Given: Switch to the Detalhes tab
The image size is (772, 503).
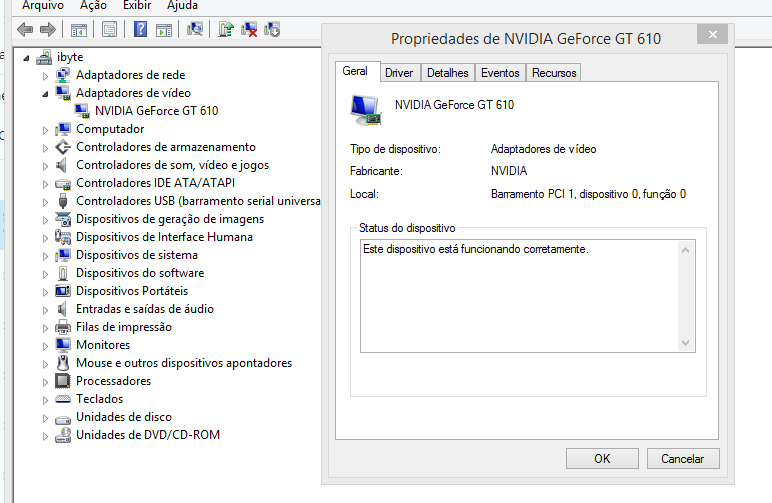Looking at the screenshot, I should pos(448,73).
